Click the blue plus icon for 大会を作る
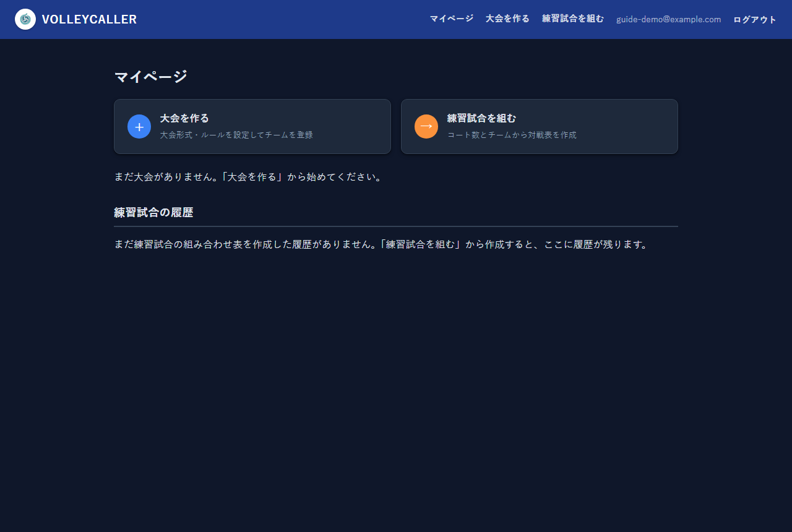792x532 pixels. [x=139, y=127]
